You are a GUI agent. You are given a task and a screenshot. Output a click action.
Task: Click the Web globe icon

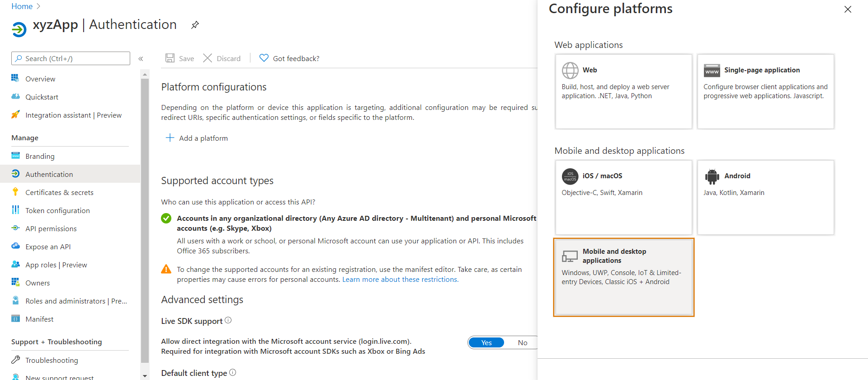pyautogui.click(x=570, y=70)
